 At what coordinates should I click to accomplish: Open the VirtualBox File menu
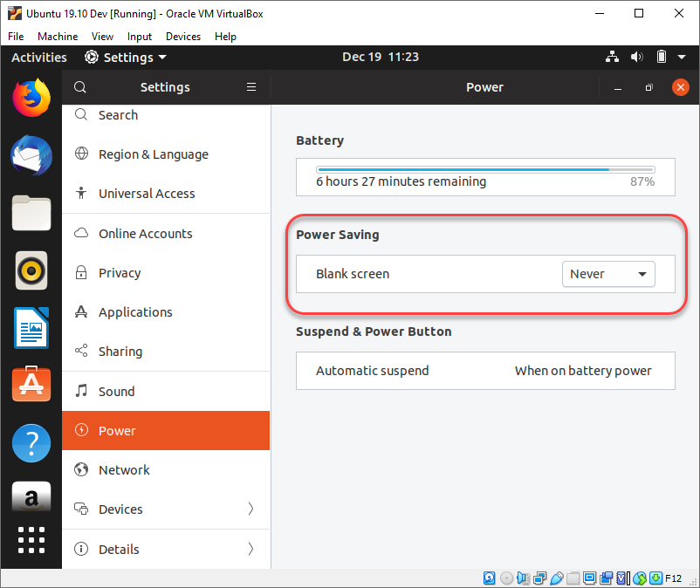click(x=16, y=37)
